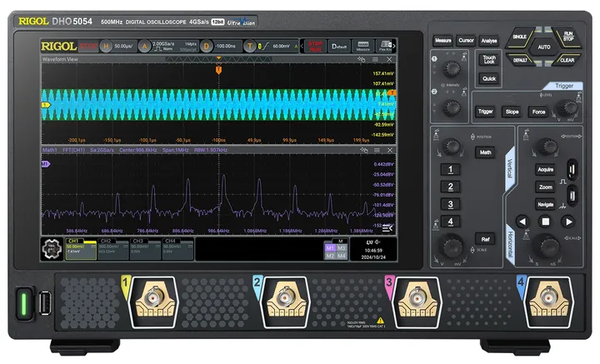Select the M2 math tab

[x=330, y=256]
